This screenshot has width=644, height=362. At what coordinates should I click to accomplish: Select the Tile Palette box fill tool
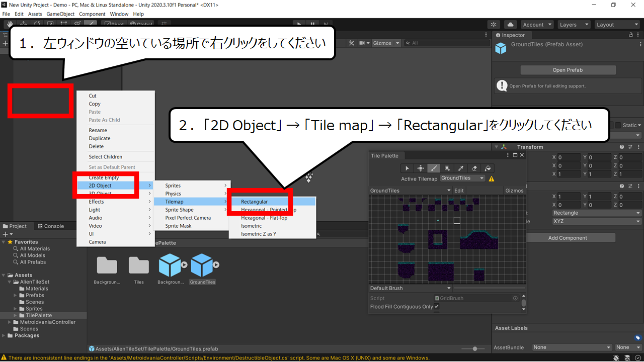447,168
